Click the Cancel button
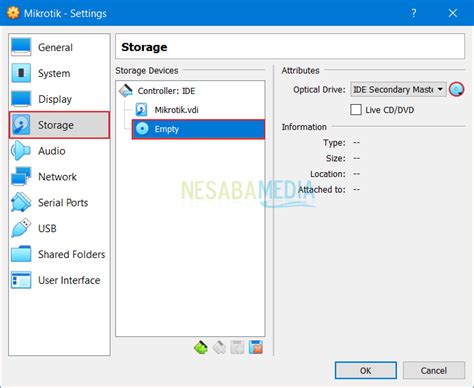The width and height of the screenshot is (474, 388). click(x=434, y=370)
